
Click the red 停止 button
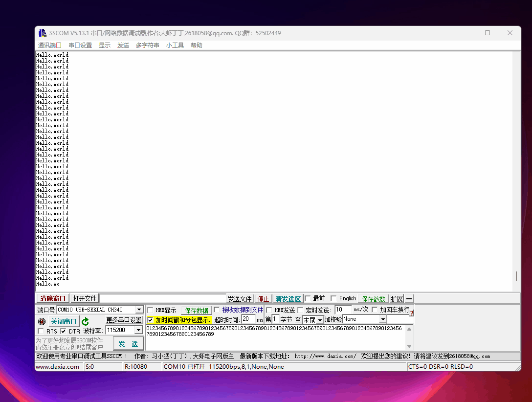point(263,299)
